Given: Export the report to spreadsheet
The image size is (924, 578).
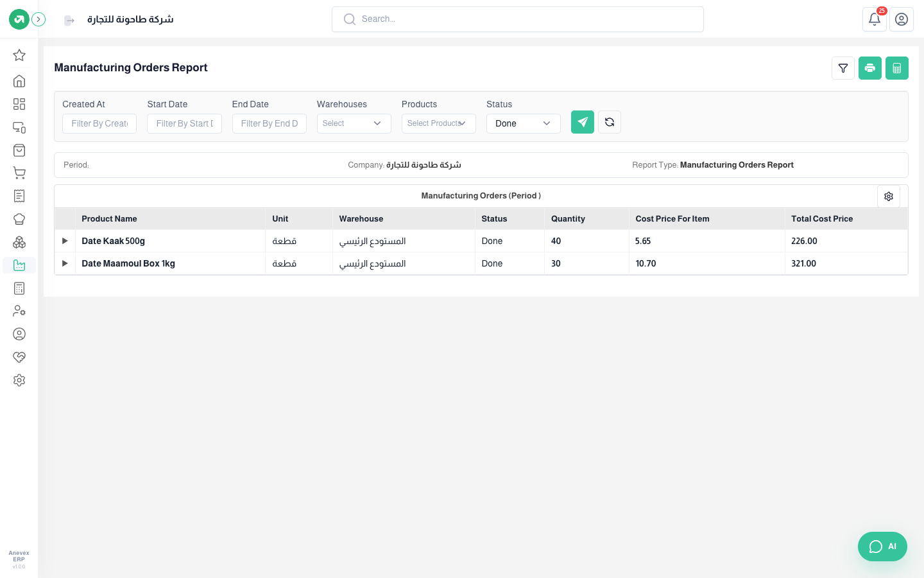Looking at the screenshot, I should tap(897, 68).
